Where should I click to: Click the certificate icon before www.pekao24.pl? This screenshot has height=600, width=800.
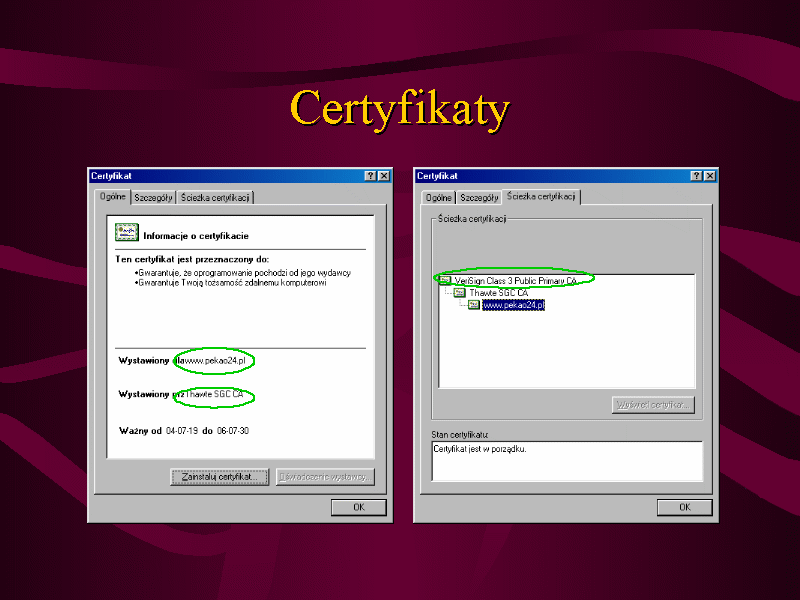point(474,305)
